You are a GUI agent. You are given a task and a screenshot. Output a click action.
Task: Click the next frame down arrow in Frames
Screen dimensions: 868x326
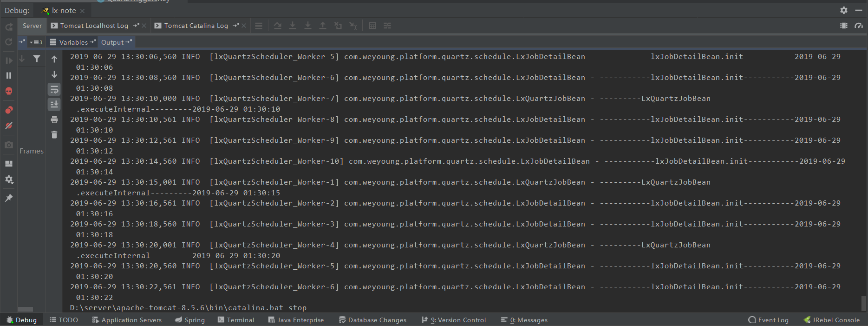coord(22,59)
